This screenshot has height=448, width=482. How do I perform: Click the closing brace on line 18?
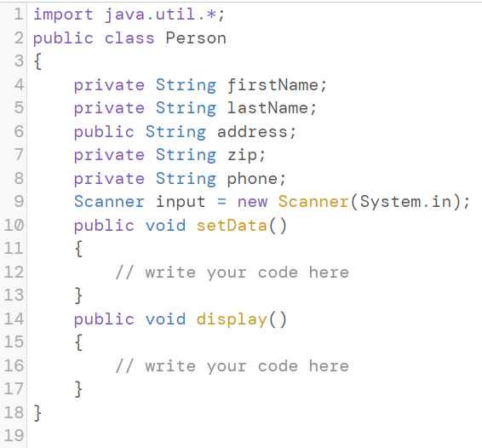coord(37,413)
